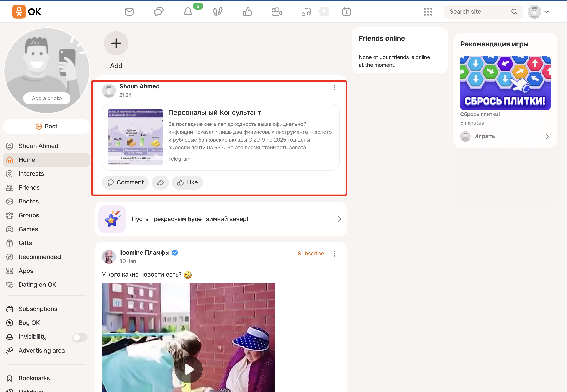This screenshot has width=567, height=392.
Task: Expand the winter evening greeting chevron
Action: (339, 219)
